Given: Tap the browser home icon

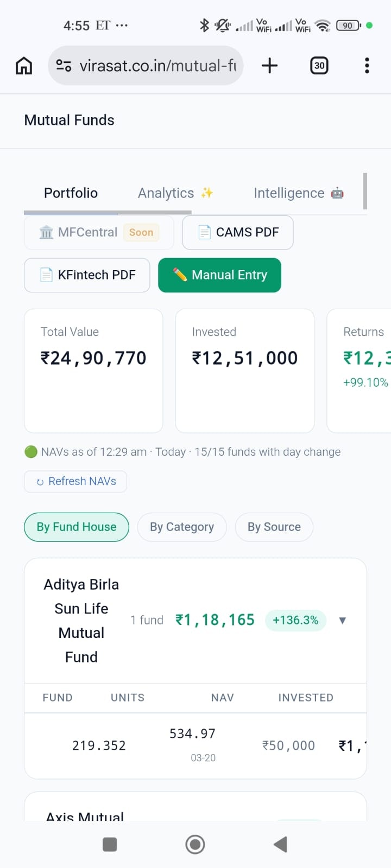Looking at the screenshot, I should [x=24, y=66].
